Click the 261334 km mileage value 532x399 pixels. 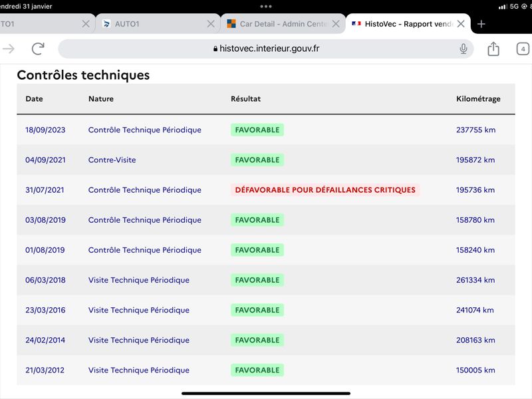click(x=475, y=280)
